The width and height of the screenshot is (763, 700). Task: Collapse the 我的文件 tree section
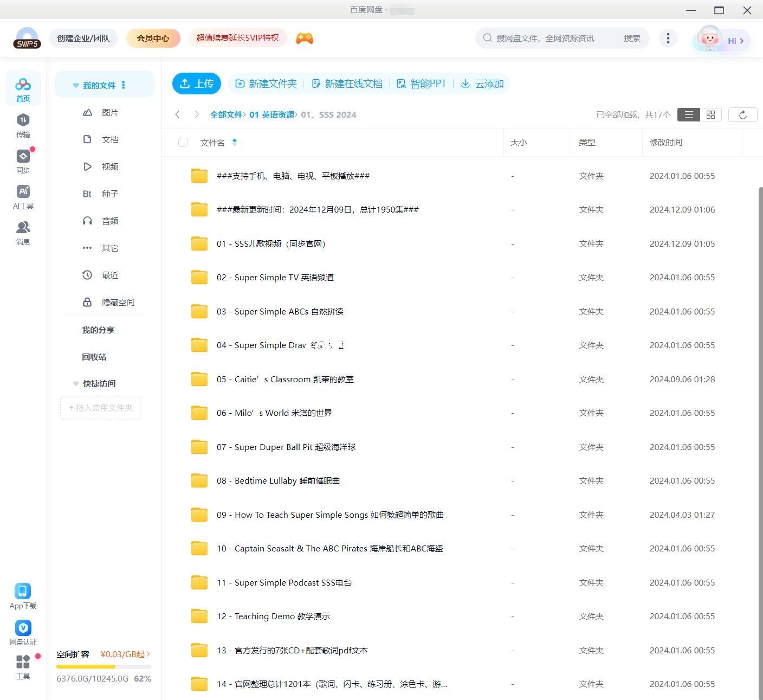(x=76, y=86)
